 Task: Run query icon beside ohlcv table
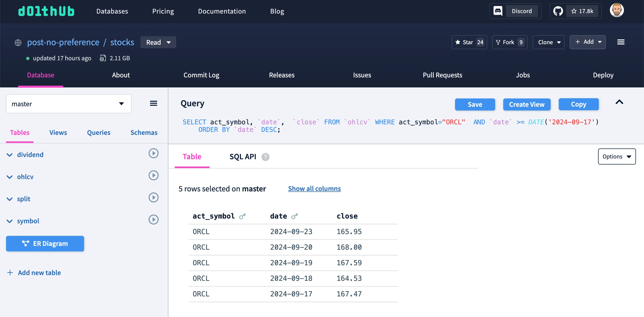coord(153,175)
